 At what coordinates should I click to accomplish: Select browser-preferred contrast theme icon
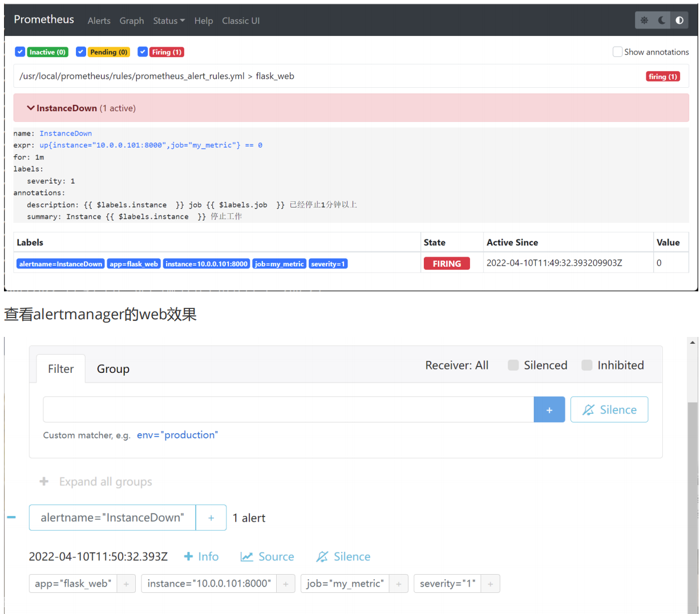click(679, 20)
